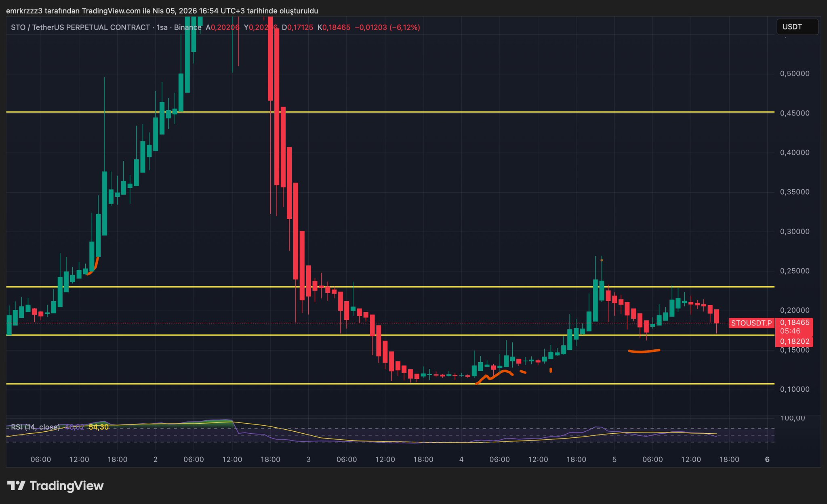Click the 05:46 candle countdown label
This screenshot has height=504, width=827.
pyautogui.click(x=790, y=331)
